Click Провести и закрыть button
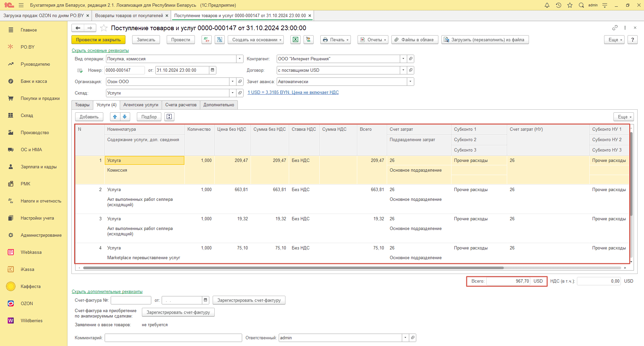This screenshot has width=644, height=346. 98,40
